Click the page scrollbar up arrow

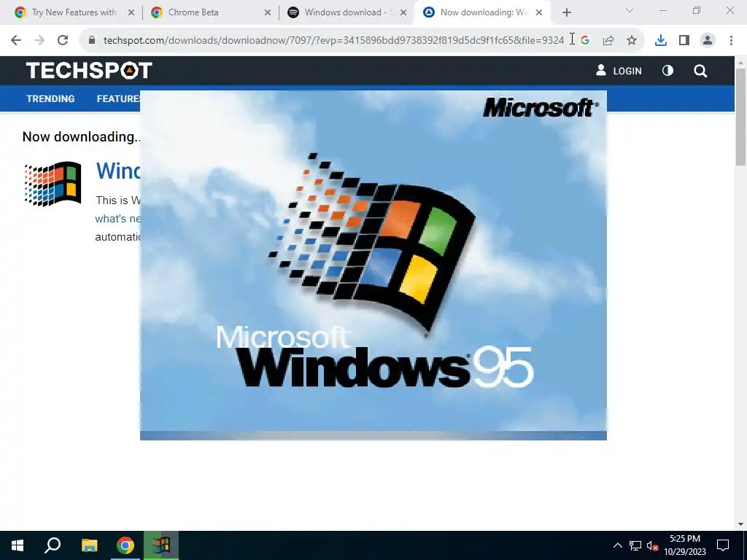pos(741,63)
